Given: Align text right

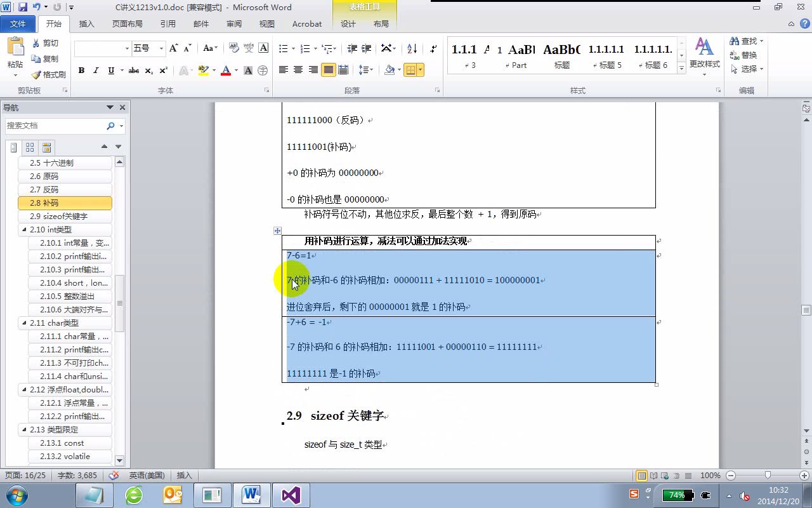Looking at the screenshot, I should point(313,70).
